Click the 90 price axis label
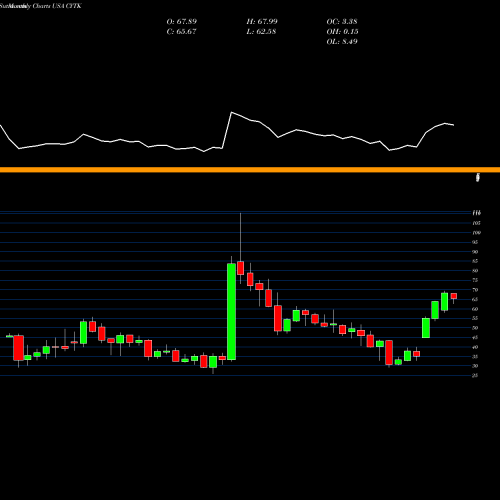Viewport: 500px width, 500px height. click(x=475, y=252)
